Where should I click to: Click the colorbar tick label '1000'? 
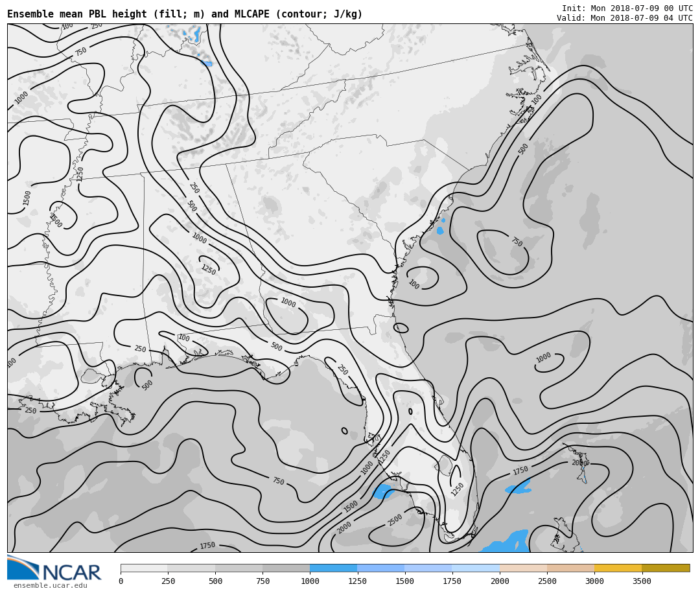[x=310, y=581]
